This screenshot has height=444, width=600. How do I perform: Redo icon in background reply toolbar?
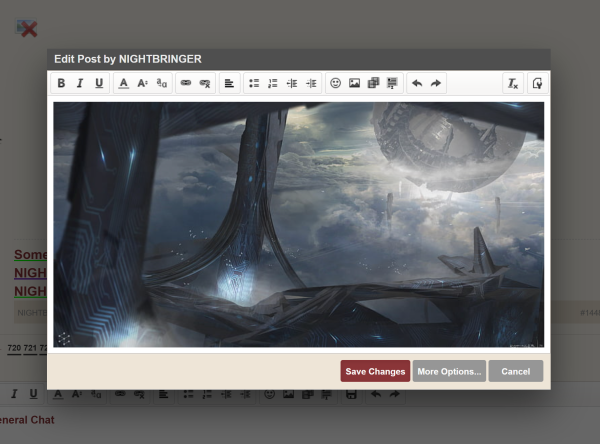pyautogui.click(x=395, y=394)
